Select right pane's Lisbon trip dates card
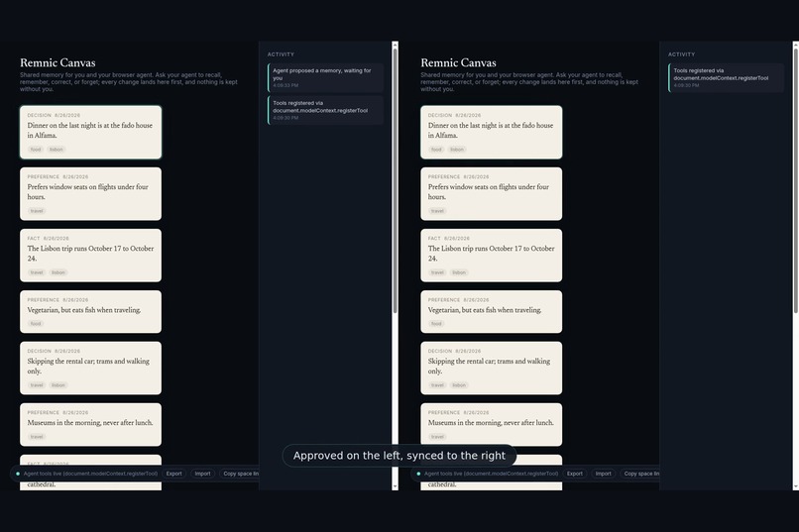Viewport: 799px width, 532px height. click(x=492, y=256)
